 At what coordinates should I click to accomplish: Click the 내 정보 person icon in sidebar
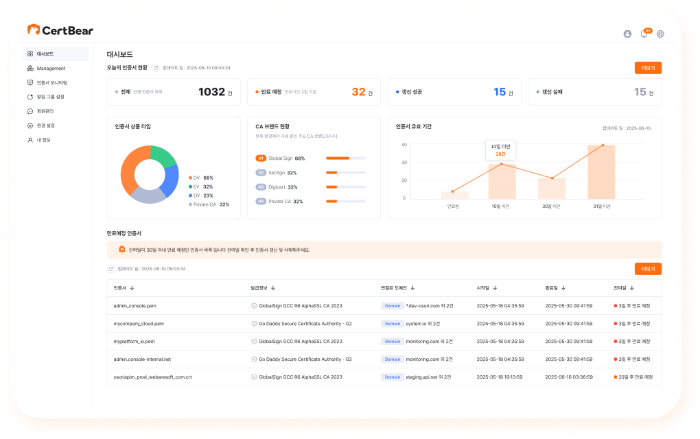click(30, 140)
